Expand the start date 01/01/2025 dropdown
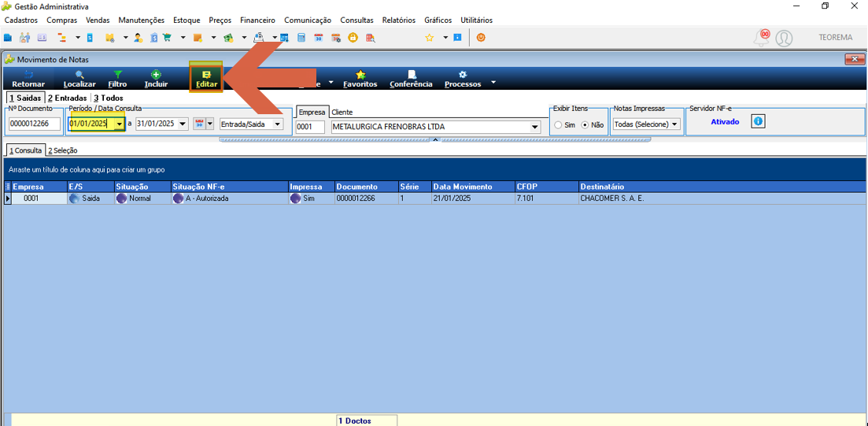The image size is (868, 426). 119,124
